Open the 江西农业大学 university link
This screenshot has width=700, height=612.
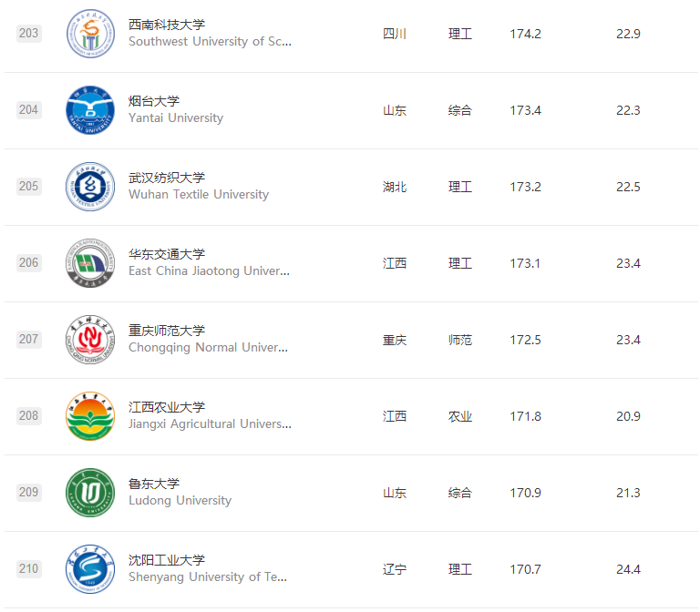(x=167, y=407)
